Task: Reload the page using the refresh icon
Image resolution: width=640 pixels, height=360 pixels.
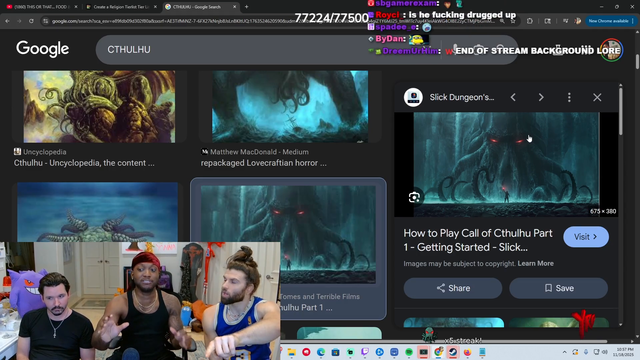Action: [x=31, y=21]
